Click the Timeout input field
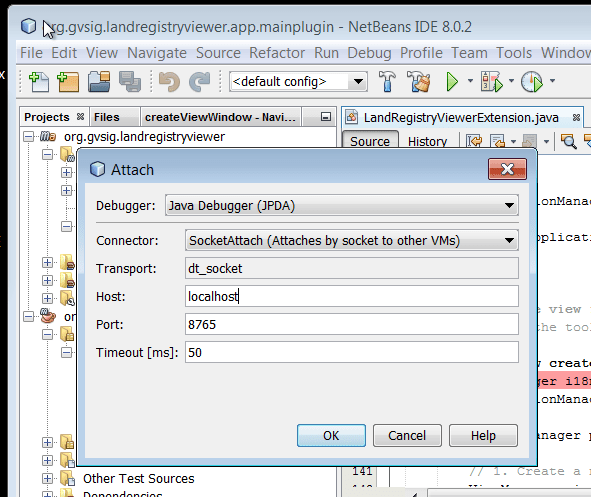Screen dimensions: 591x497 [x=352, y=352]
